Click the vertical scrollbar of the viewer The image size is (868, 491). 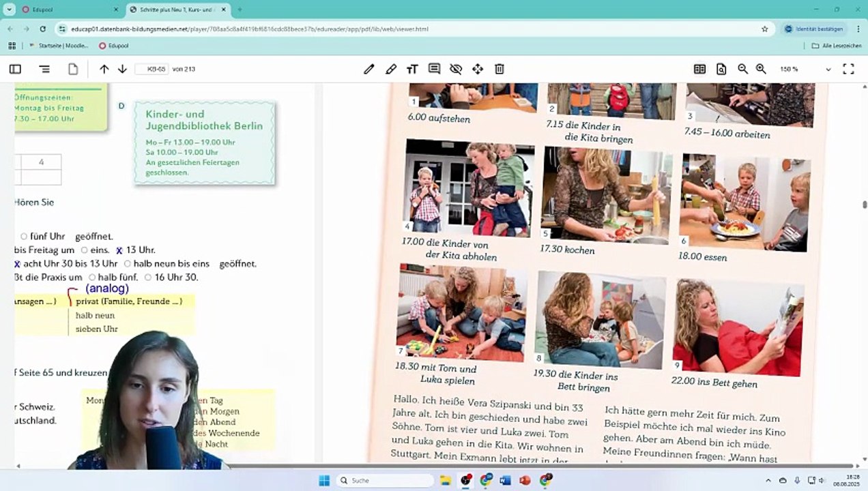pos(864,205)
